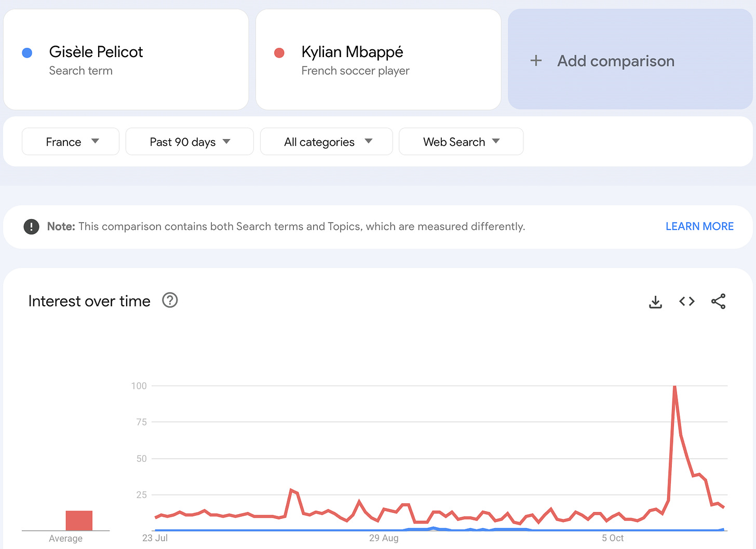Viewport: 756px width, 549px height.
Task: Click the 23 Jul axis label
Action: [155, 538]
